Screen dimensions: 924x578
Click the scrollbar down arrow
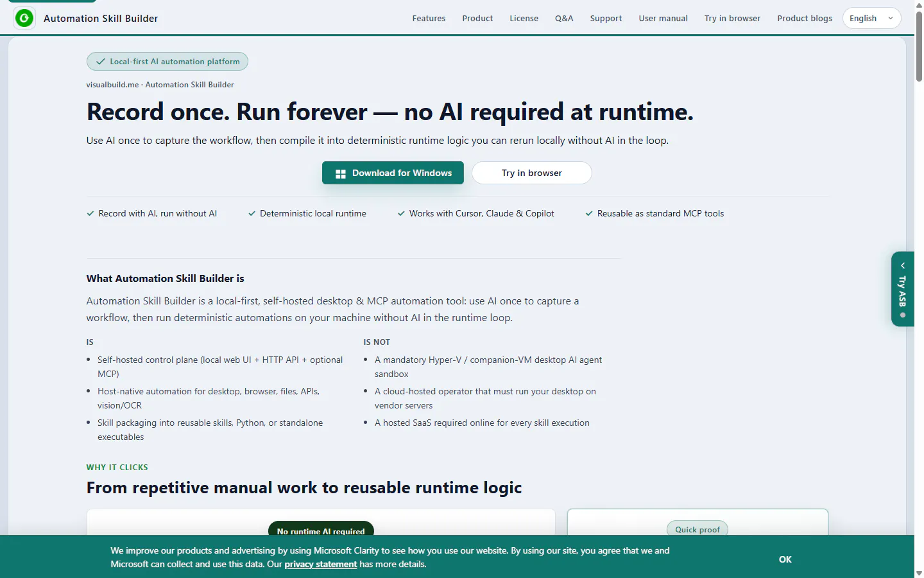coord(919,573)
